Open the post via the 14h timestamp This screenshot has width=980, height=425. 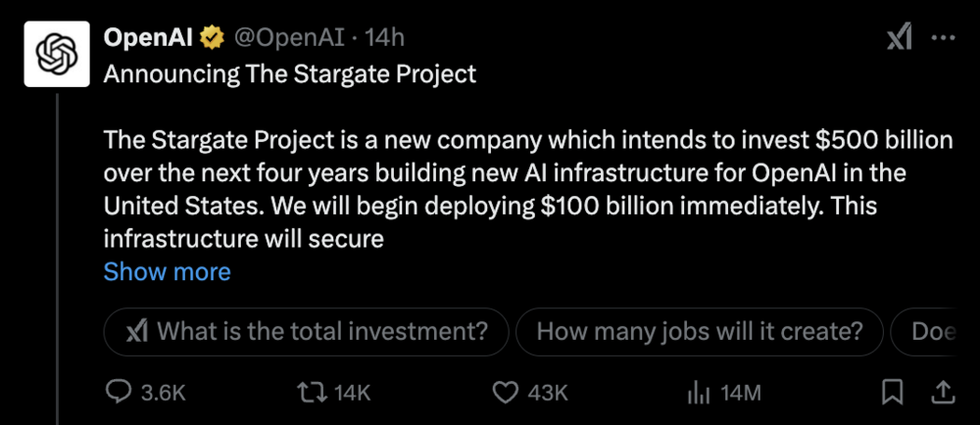pos(386,38)
